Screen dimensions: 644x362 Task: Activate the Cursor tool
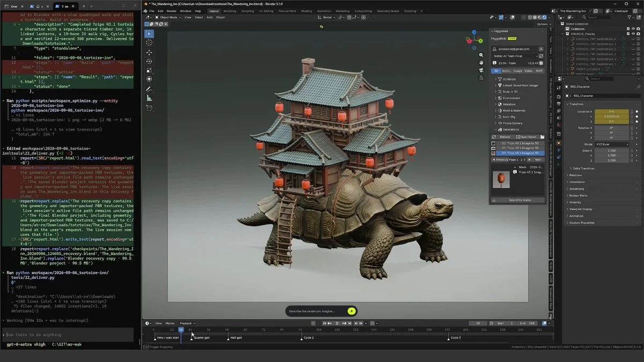pyautogui.click(x=149, y=43)
